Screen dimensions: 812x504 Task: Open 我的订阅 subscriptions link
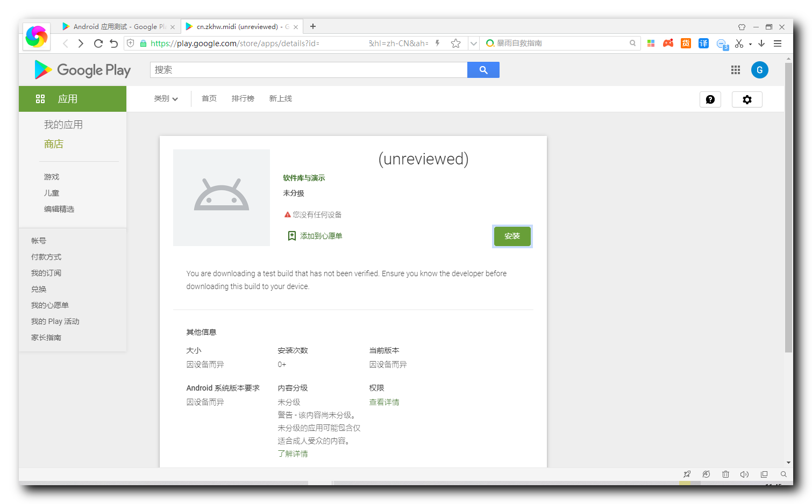[46, 273]
